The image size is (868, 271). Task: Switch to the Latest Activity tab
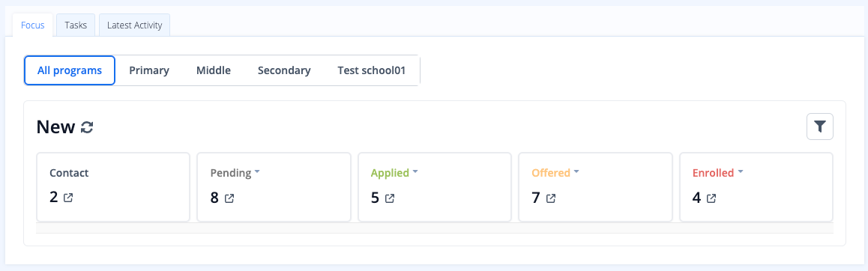point(134,25)
